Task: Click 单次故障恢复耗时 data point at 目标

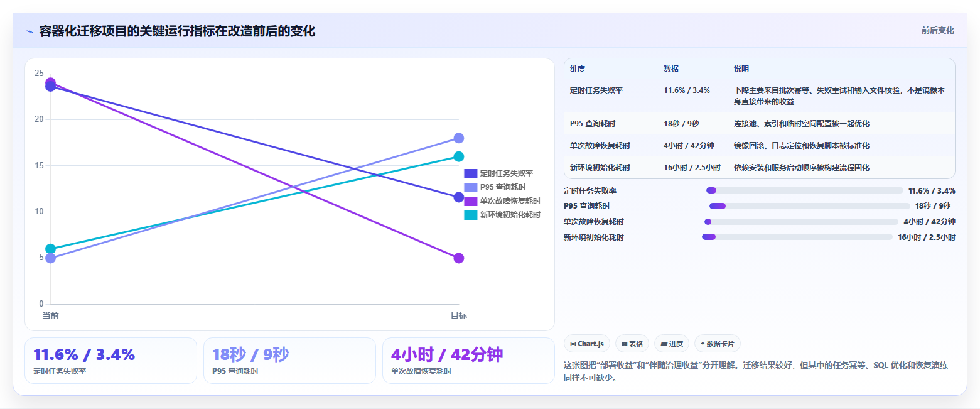Action: [458, 258]
